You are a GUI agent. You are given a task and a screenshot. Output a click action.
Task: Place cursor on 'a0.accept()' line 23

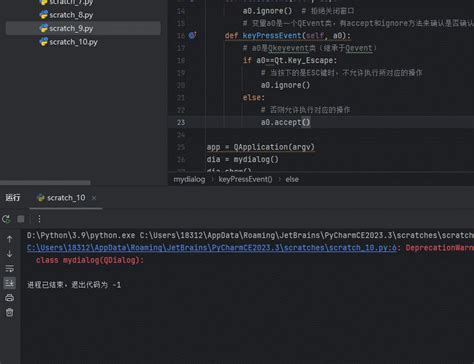(285, 122)
